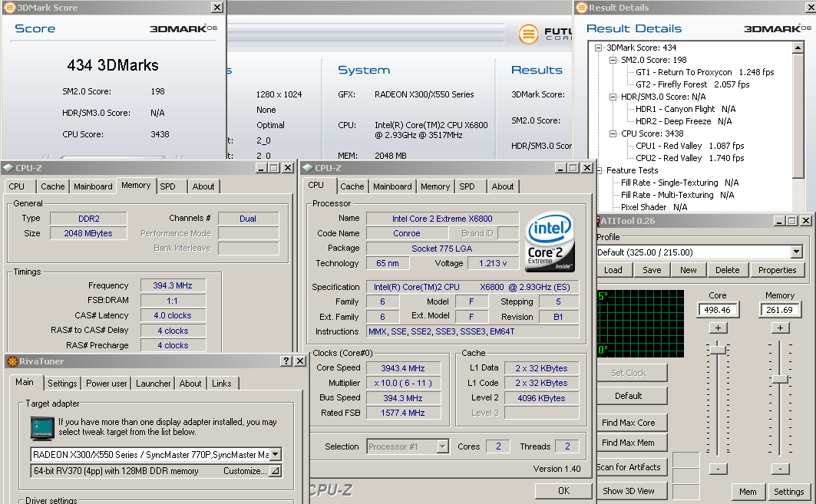Click the New profile button in ATITool
816x504 pixels.
tap(688, 270)
